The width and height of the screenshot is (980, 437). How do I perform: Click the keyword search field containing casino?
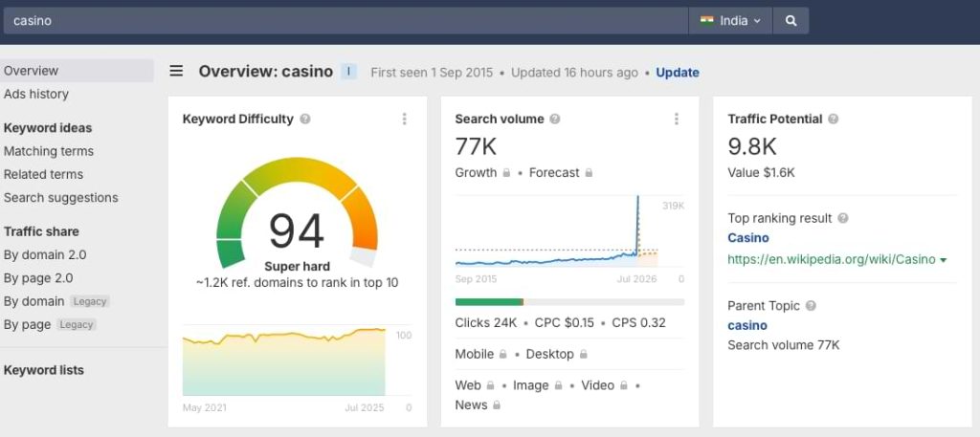coord(345,21)
